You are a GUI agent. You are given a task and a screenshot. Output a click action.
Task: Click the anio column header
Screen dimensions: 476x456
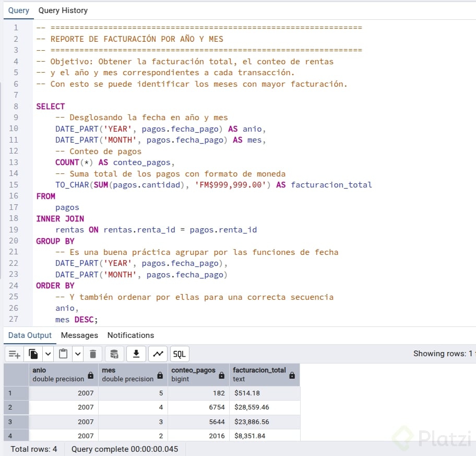coord(57,375)
